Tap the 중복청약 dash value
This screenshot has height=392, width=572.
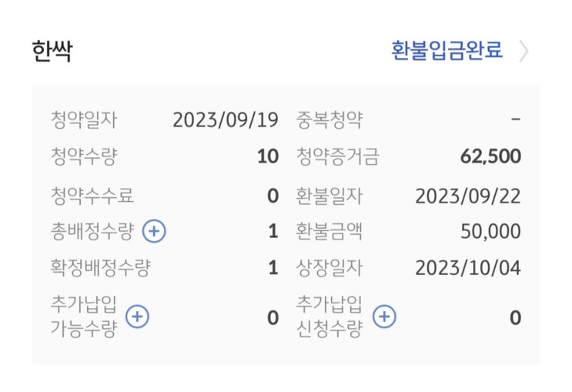[516, 119]
